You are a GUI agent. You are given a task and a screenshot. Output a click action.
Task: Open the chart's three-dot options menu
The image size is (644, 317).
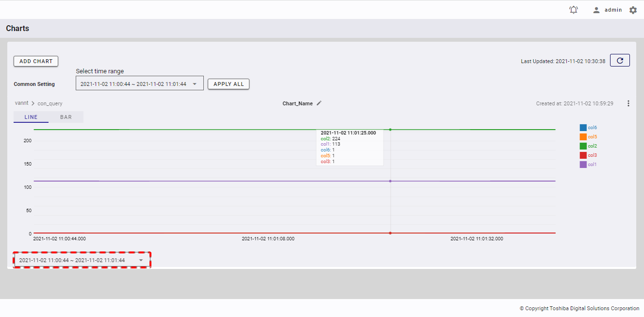[628, 103]
